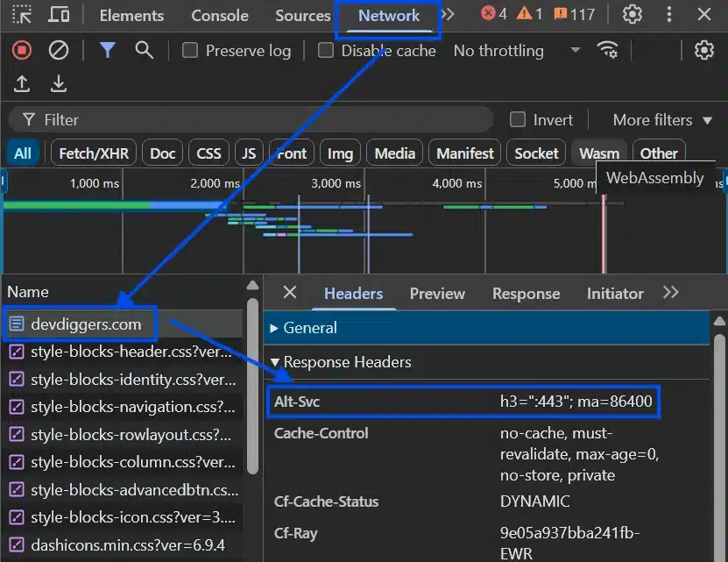Open the More filters dropdown
Screen dimensions: 728x562
662,120
